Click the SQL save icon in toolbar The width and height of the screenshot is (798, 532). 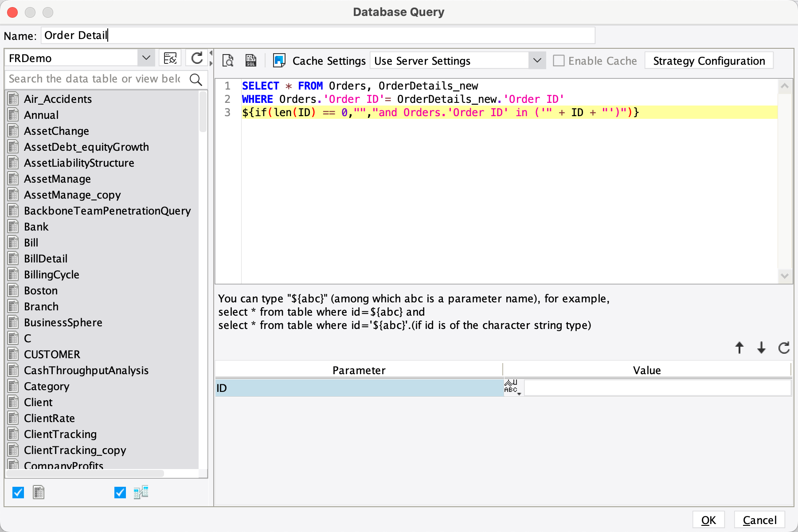coord(251,60)
